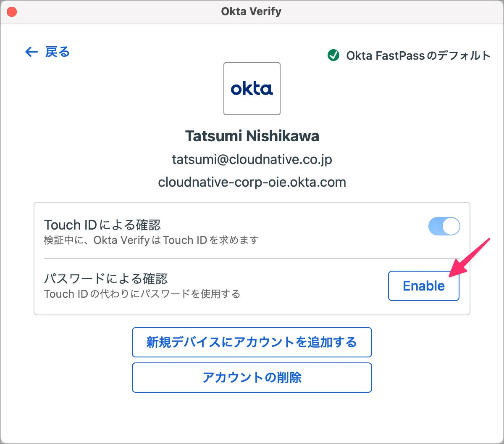
Task: Click the パスワードによる確認 heading
Action: (x=106, y=278)
